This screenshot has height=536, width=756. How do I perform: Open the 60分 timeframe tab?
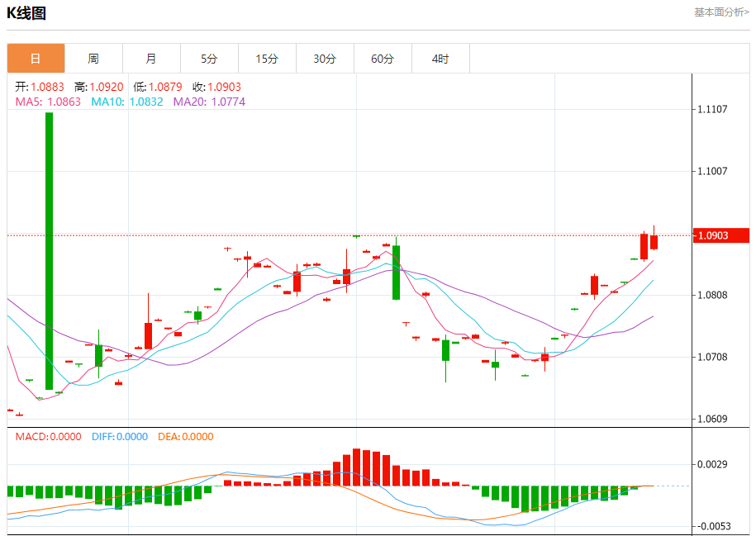pos(383,59)
